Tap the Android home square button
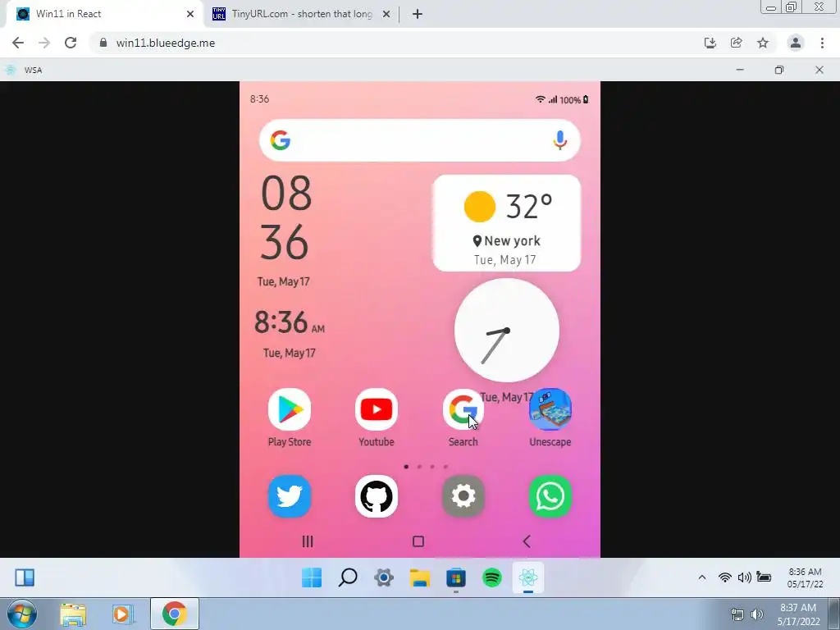The image size is (840, 630). tap(418, 541)
